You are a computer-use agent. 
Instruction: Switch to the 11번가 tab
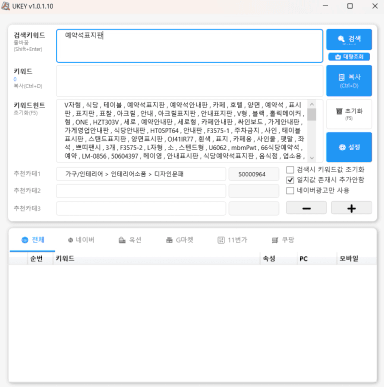[232, 240]
